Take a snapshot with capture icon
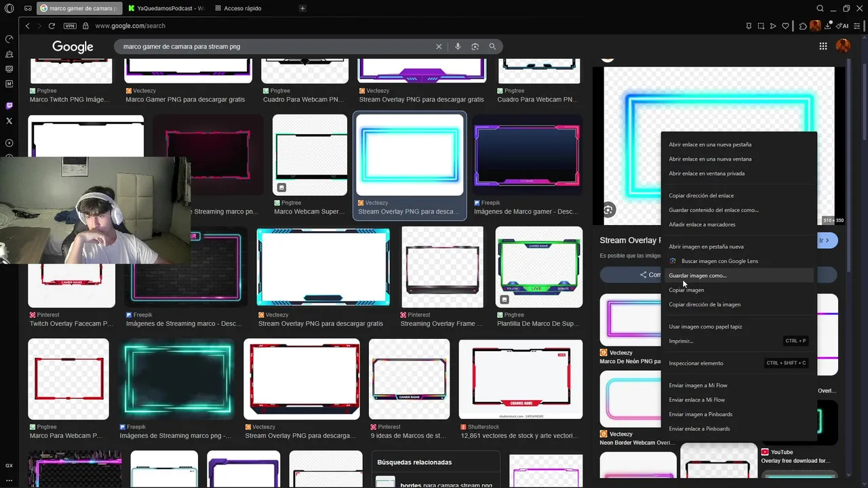This screenshot has width=868, height=488. 761,26
